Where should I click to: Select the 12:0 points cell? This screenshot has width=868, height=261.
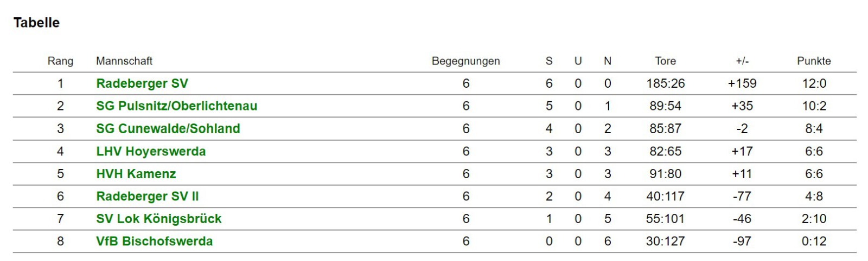point(814,83)
